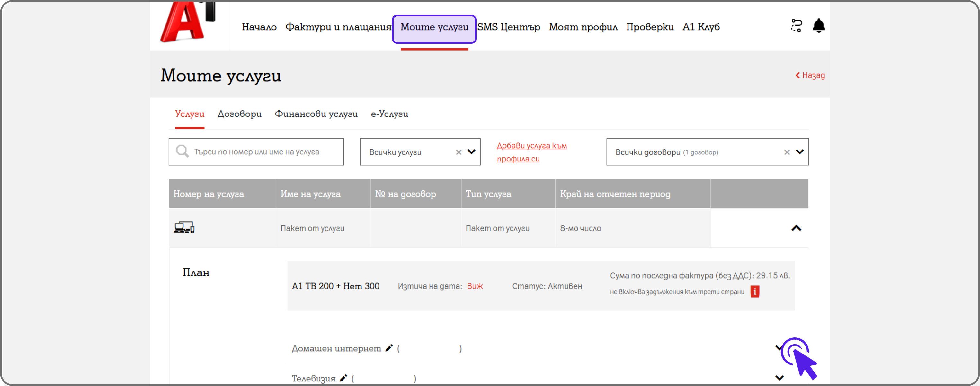Click Добави услуга към профила си link
This screenshot has width=980, height=386.
tap(531, 152)
